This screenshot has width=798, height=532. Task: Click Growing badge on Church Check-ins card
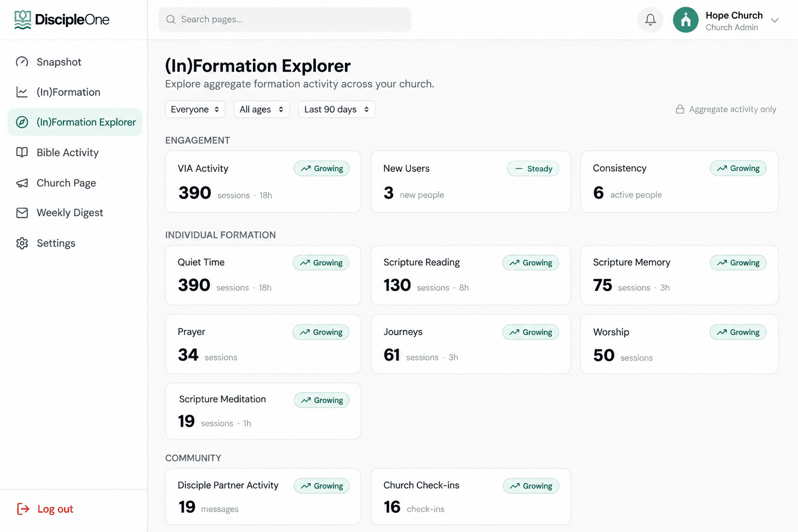[531, 486]
